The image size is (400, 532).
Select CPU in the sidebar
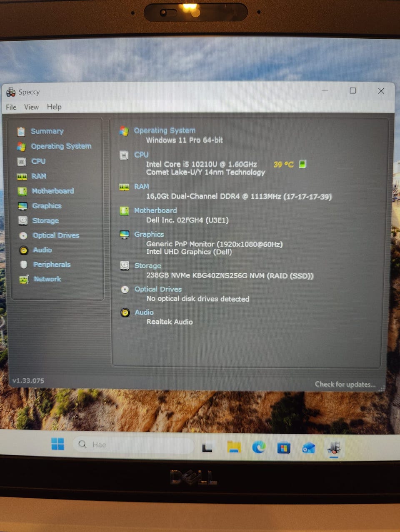[38, 161]
